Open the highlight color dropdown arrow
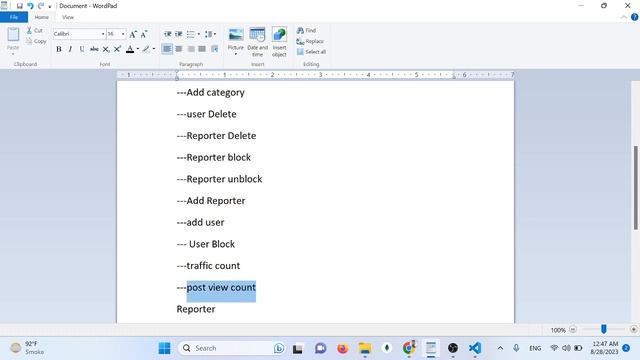Viewport: 640px width, 360px height. pos(153,49)
